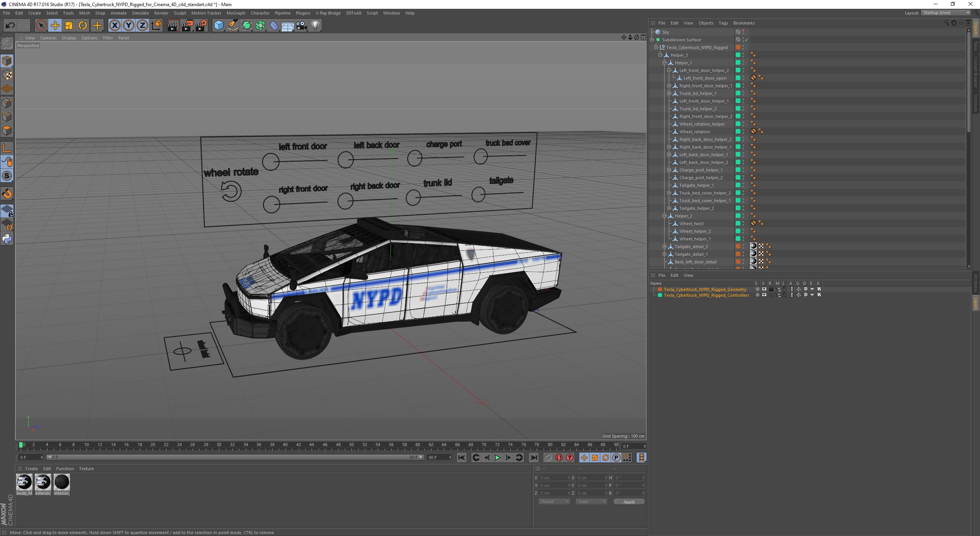This screenshot has height=536, width=980.
Task: Click the Controllers layer green color swatch
Action: pos(660,295)
